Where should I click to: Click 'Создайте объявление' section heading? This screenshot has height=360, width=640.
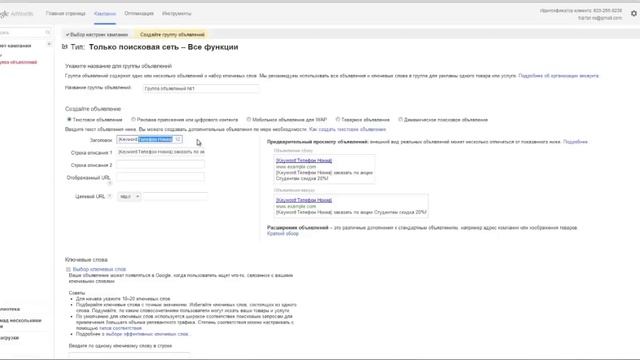93,109
